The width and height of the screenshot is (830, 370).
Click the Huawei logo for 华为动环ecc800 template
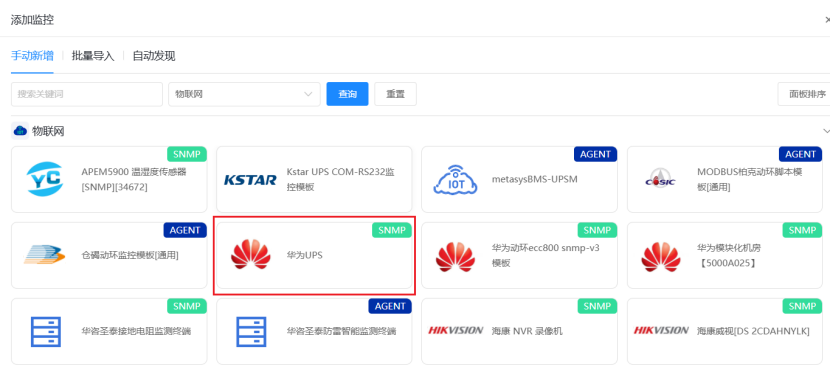[455, 256]
